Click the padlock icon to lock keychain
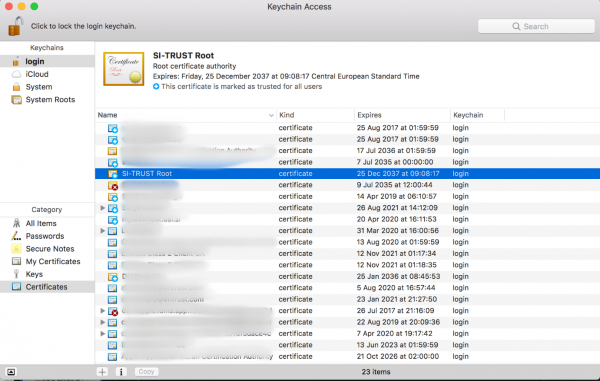Screen dimensions: 600x381 [15, 26]
